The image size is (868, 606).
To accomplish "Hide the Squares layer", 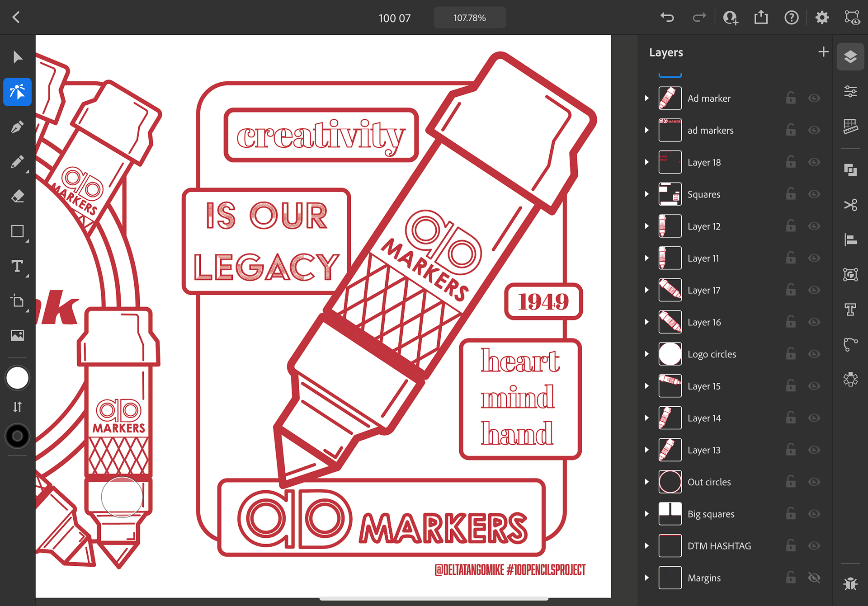I will point(814,194).
